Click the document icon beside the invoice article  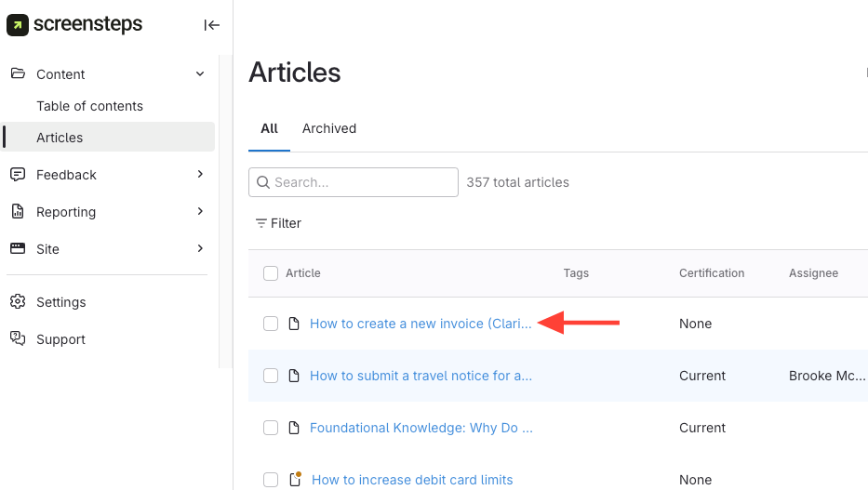[x=294, y=324]
